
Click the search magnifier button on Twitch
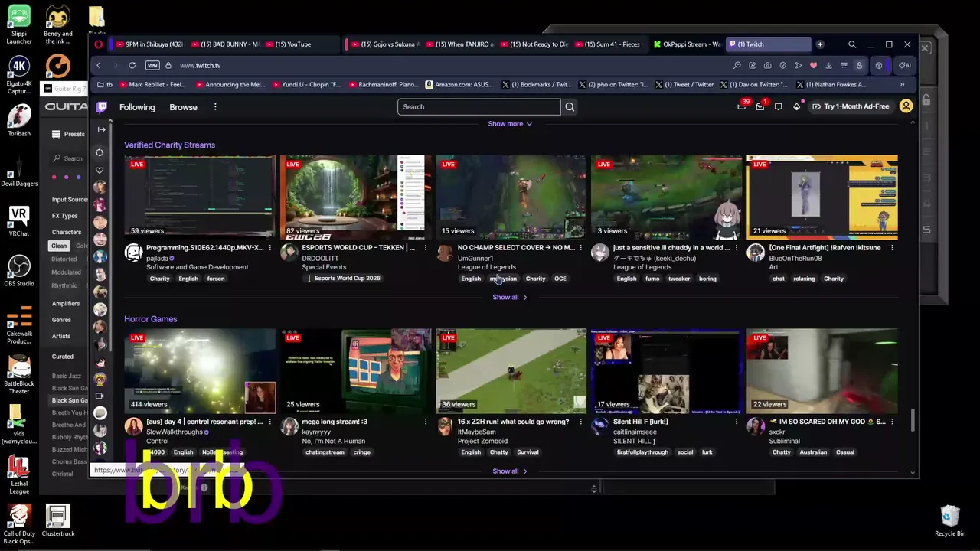coord(570,107)
